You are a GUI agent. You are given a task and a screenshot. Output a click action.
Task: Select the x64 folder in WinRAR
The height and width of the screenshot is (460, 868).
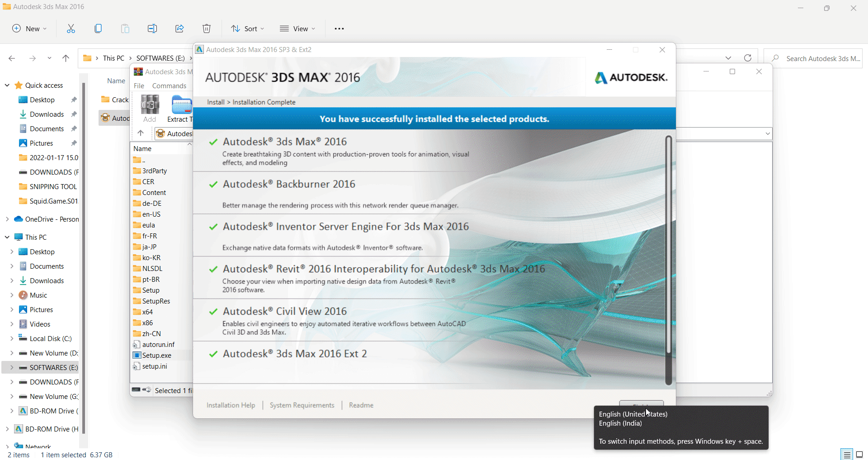[x=143, y=312]
